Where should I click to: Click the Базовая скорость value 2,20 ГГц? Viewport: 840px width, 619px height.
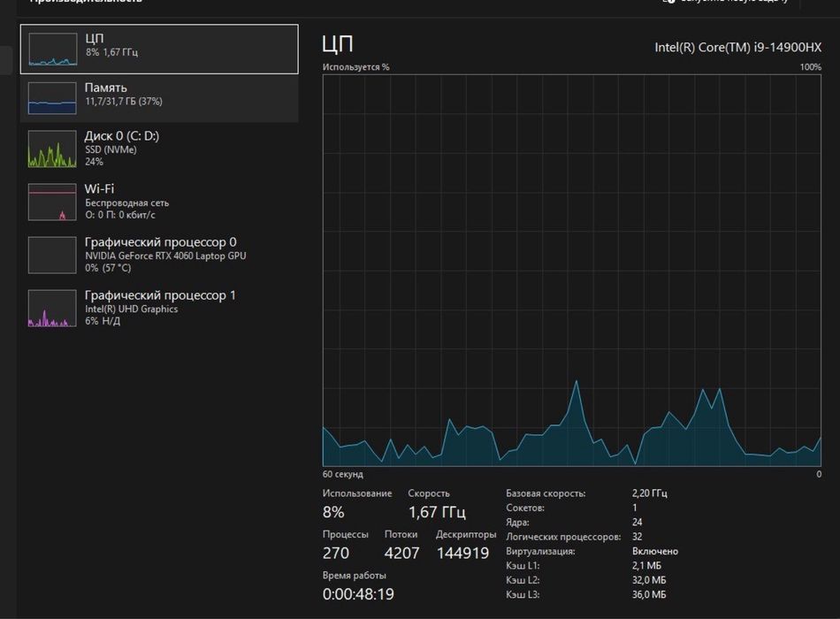tap(649, 493)
